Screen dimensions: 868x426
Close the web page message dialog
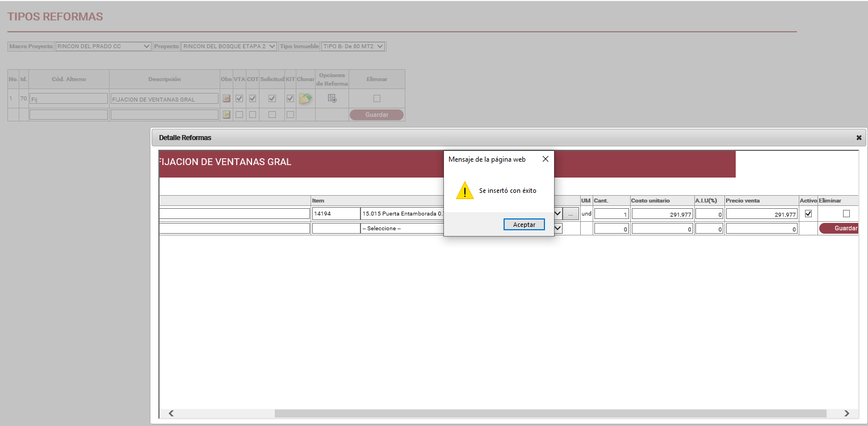546,159
